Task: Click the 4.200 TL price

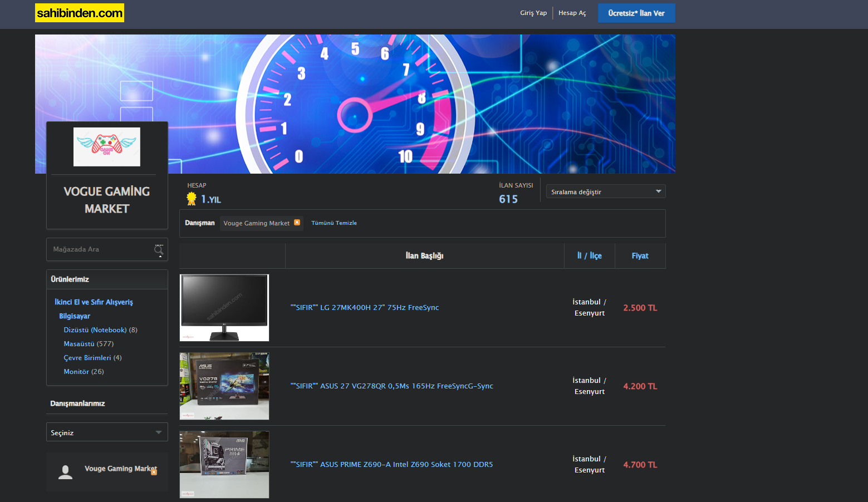Action: (640, 386)
